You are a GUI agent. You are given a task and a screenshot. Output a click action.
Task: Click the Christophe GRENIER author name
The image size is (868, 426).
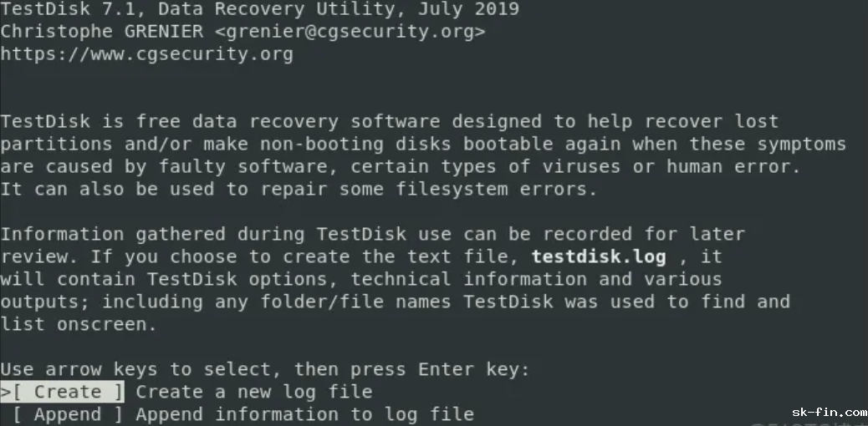tap(100, 33)
